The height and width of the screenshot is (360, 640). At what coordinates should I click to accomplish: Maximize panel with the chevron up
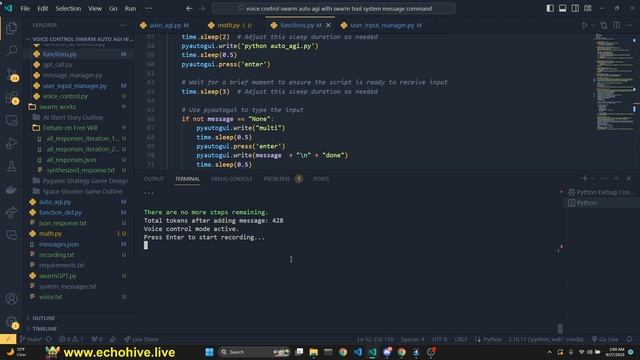pos(616,178)
